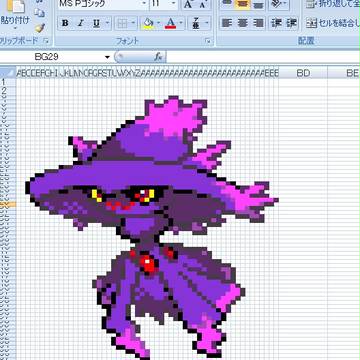Select column header BE
Screen dimensions: 360x360
(x=344, y=73)
